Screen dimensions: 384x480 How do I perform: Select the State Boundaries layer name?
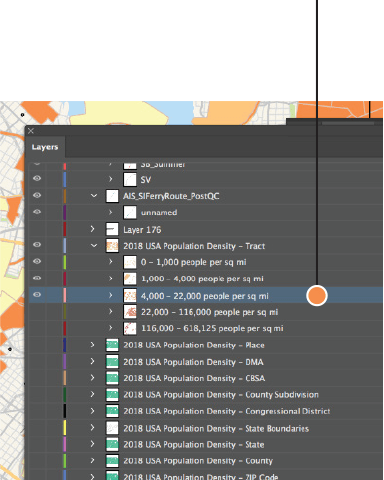[216, 428]
